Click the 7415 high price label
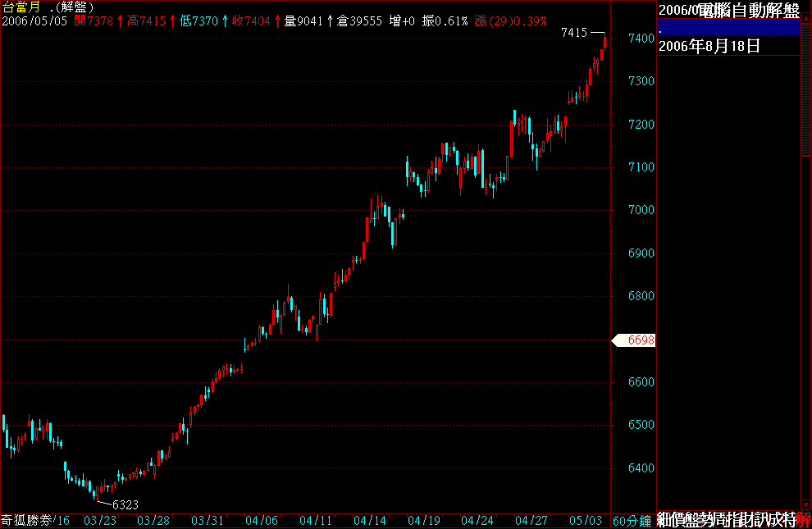 574,33
